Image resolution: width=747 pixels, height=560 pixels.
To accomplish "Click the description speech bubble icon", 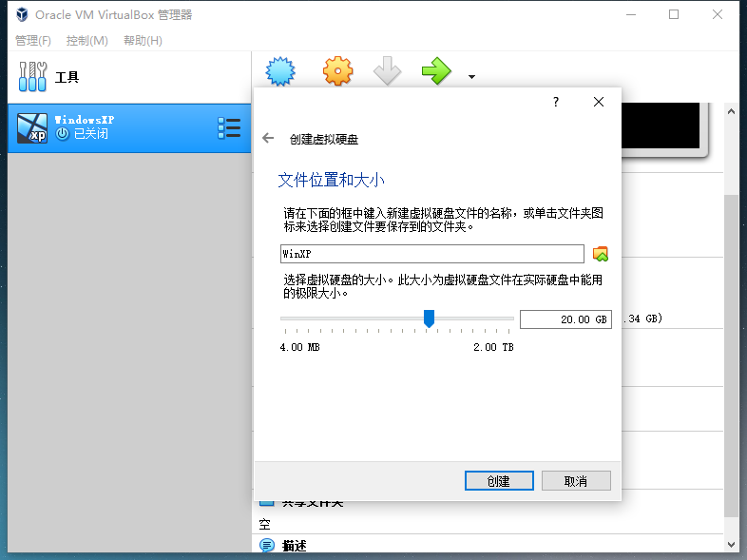I will (267, 545).
